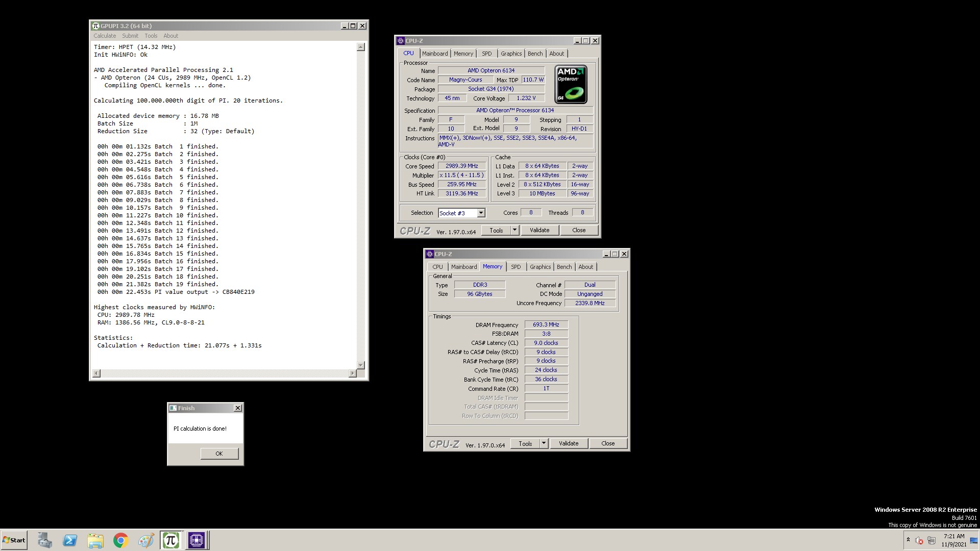Open Paint from the taskbar

146,540
